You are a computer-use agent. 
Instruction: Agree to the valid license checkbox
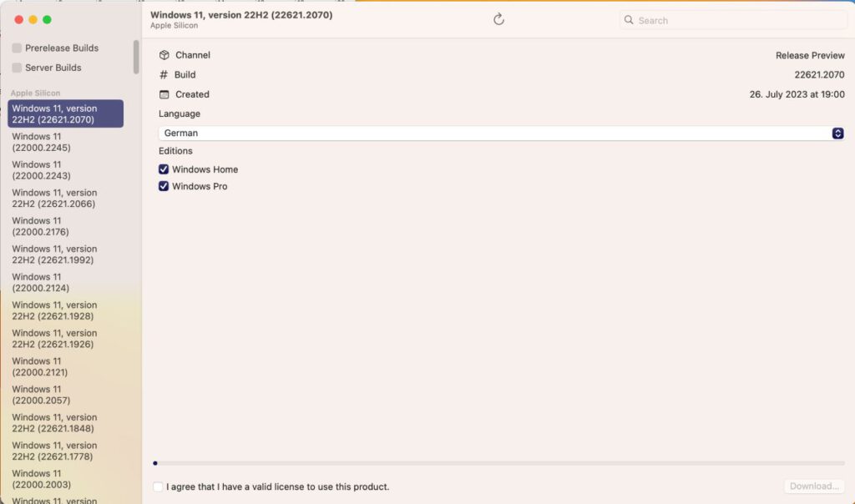click(x=158, y=486)
